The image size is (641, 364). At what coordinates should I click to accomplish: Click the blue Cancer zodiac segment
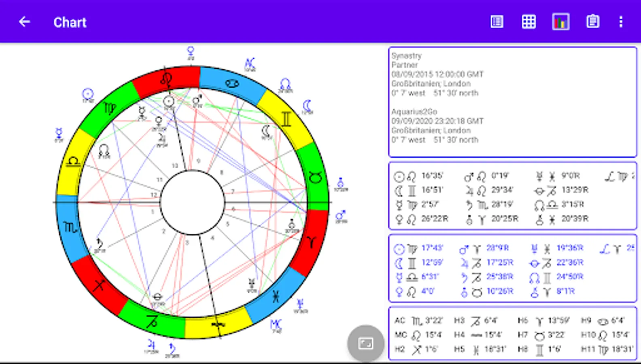[x=232, y=84]
